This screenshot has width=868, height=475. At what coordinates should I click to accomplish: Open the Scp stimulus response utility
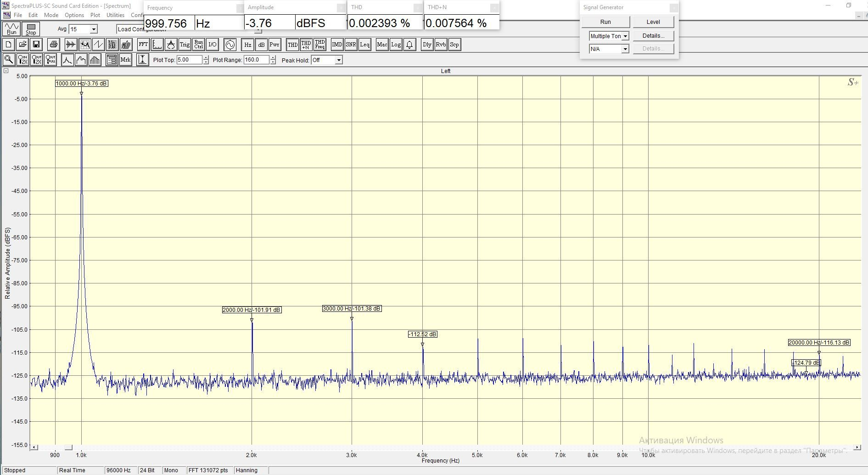click(454, 45)
